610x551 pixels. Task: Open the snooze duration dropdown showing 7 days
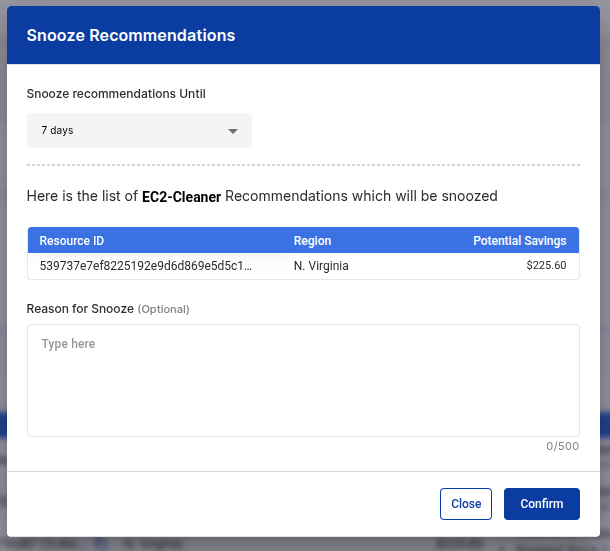tap(138, 131)
